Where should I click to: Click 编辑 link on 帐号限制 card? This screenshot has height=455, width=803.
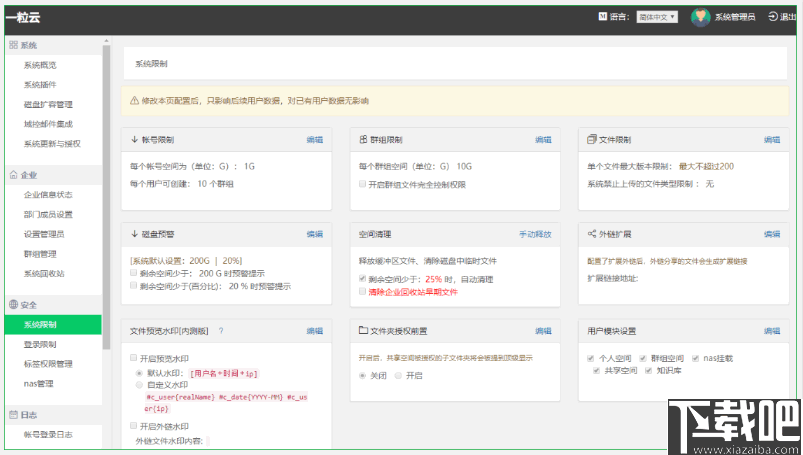(x=314, y=139)
